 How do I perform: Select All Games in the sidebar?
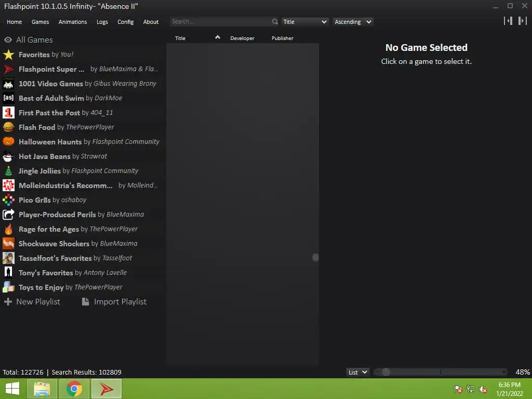(29, 39)
